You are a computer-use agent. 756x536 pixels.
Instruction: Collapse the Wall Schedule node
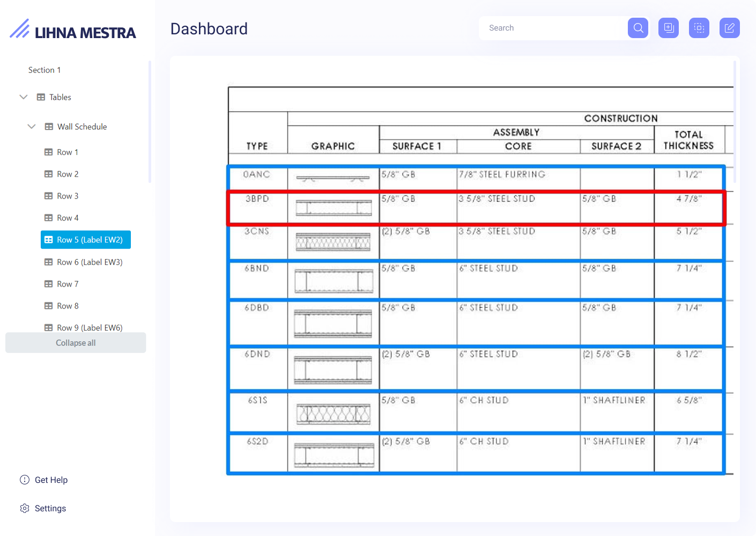pyautogui.click(x=31, y=126)
